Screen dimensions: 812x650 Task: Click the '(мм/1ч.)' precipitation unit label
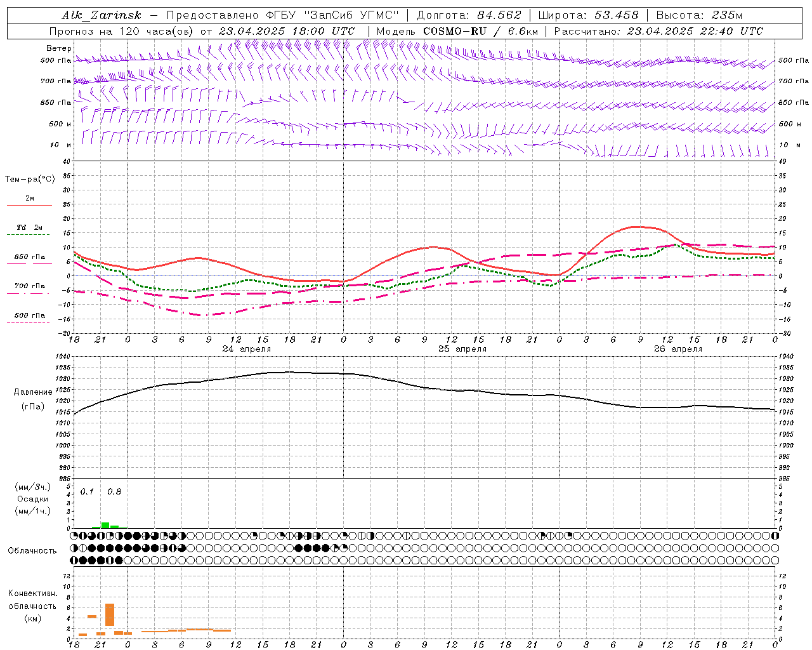(32, 511)
